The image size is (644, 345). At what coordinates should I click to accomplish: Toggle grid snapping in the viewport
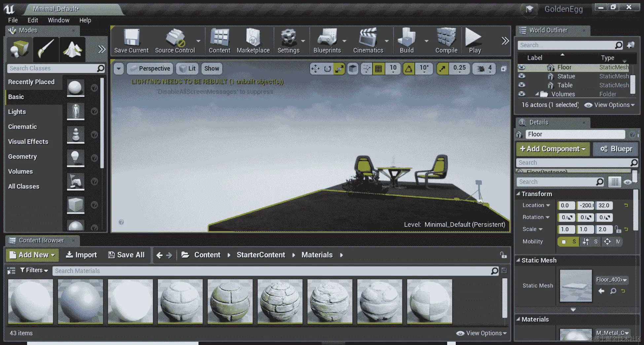[378, 69]
